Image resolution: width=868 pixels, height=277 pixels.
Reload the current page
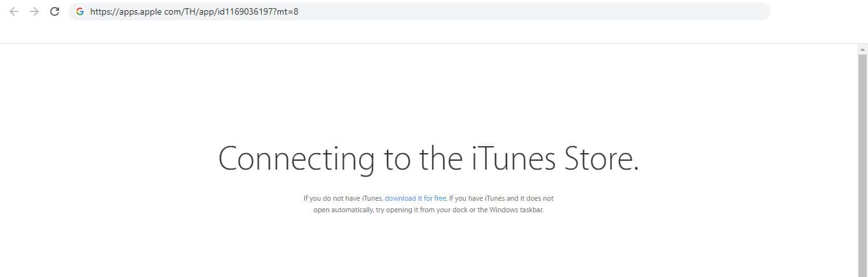pos(55,11)
